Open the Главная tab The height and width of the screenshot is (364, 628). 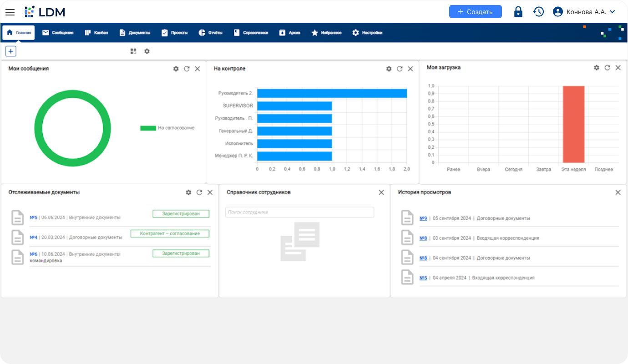pyautogui.click(x=19, y=33)
